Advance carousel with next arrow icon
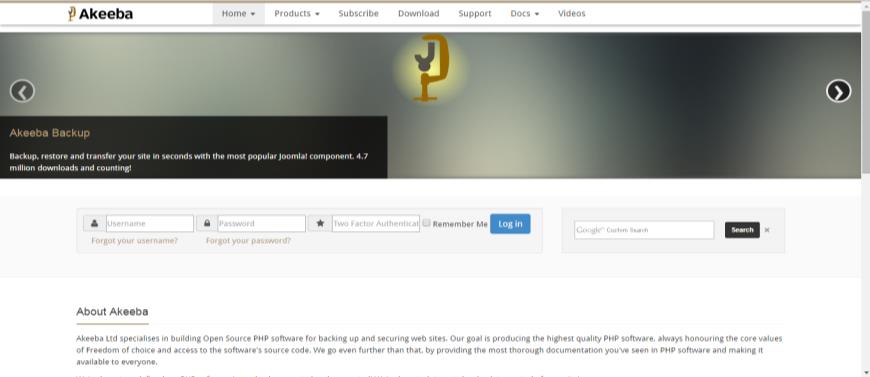Image resolution: width=870 pixels, height=377 pixels. pos(838,91)
